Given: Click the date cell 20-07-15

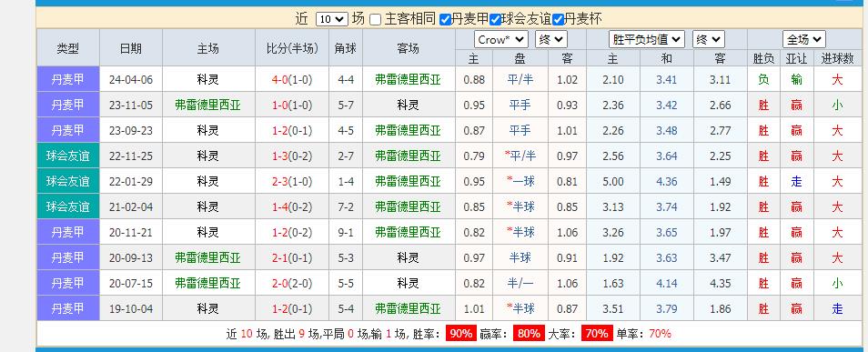Looking at the screenshot, I should pos(131,284).
